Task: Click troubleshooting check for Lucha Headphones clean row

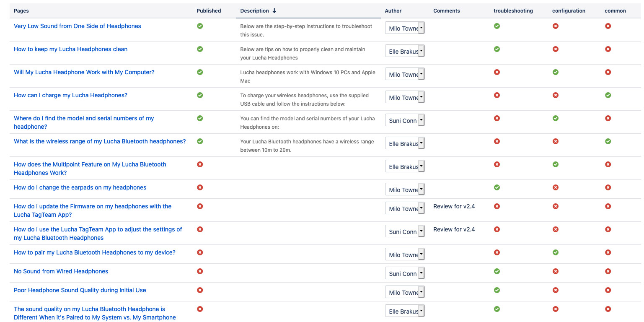Action: (x=497, y=49)
